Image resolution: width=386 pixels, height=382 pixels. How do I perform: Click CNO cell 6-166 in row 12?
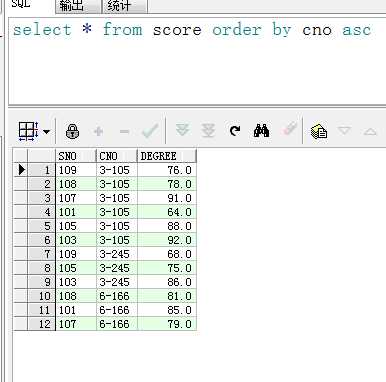pyautogui.click(x=117, y=324)
